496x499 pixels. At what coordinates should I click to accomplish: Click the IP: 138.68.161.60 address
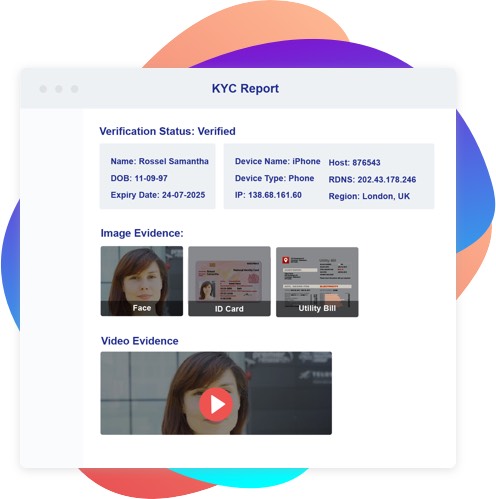(268, 195)
